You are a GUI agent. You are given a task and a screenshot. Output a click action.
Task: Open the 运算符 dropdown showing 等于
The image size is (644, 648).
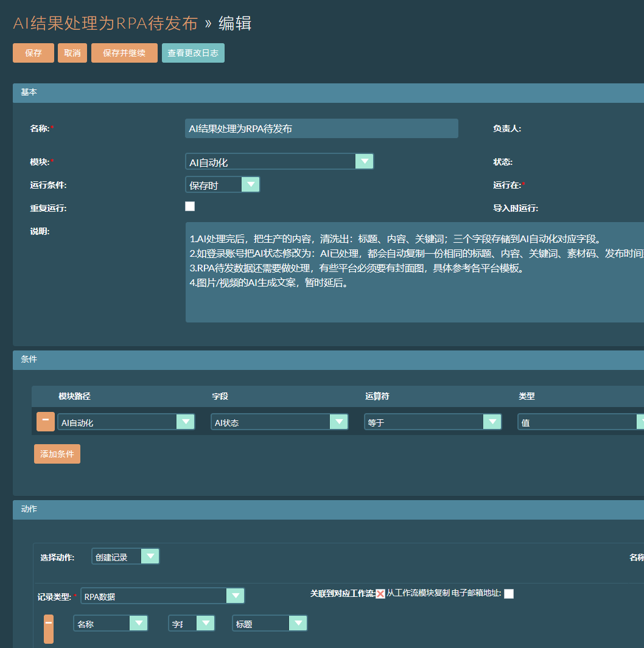492,421
